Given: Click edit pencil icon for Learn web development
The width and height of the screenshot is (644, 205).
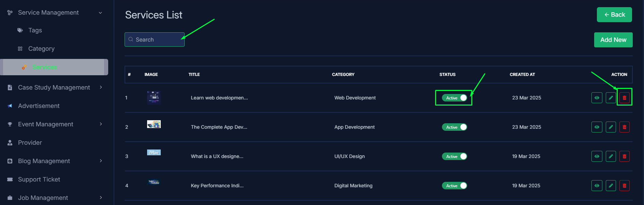Looking at the screenshot, I should [611, 98].
